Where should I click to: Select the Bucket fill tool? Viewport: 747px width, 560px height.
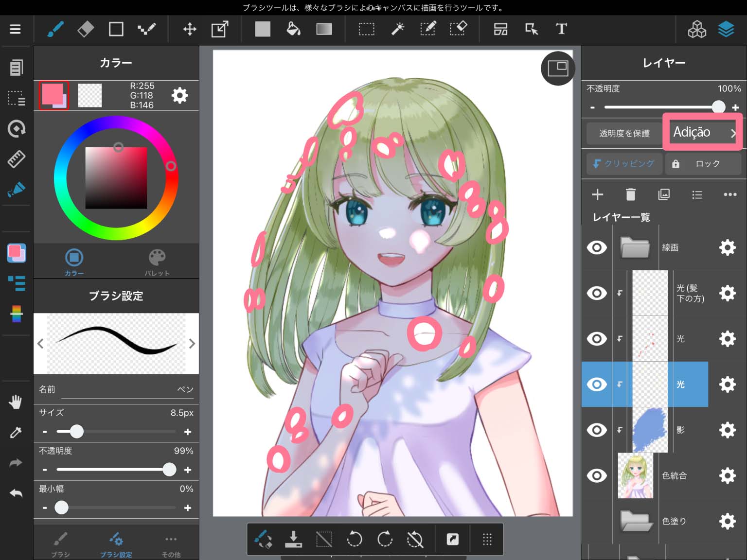point(293,29)
